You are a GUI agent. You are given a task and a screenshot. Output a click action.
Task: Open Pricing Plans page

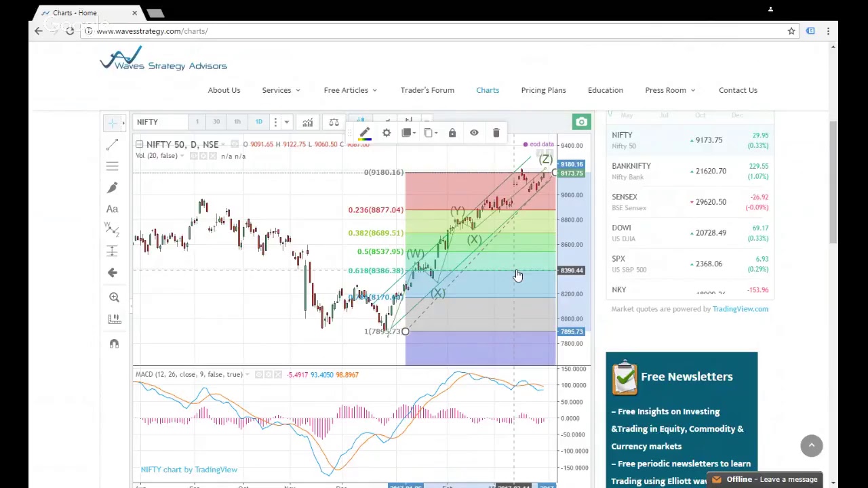coord(543,90)
